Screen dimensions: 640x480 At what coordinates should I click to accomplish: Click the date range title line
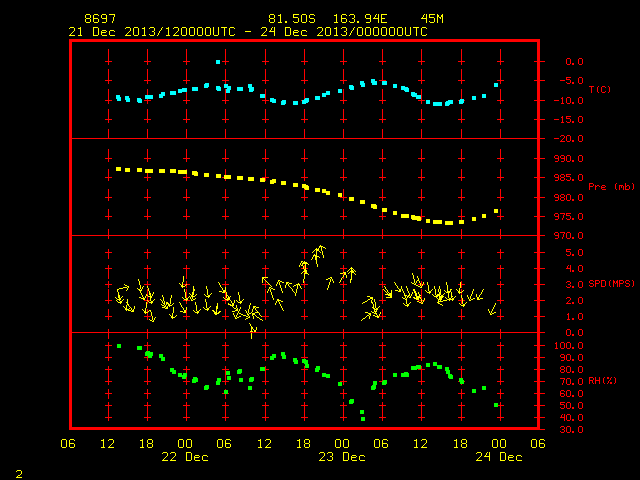tap(248, 32)
